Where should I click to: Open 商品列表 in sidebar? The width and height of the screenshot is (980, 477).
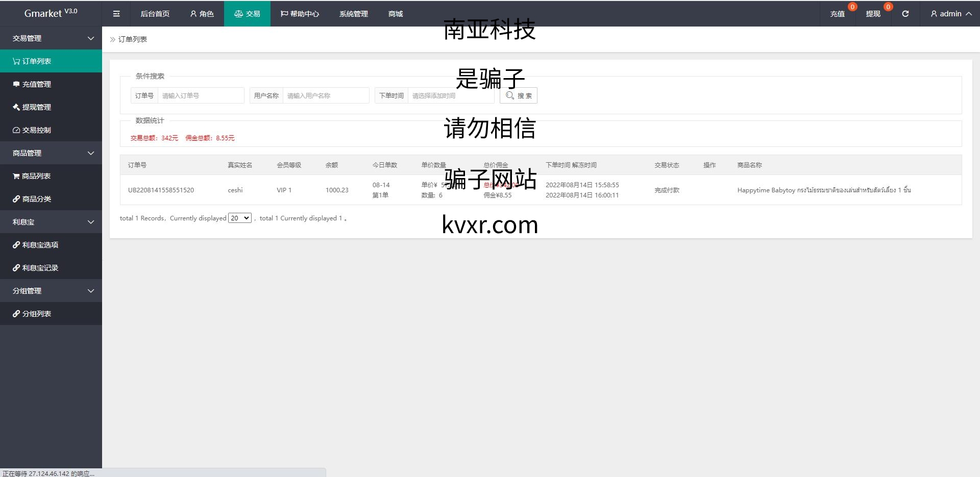pos(51,176)
